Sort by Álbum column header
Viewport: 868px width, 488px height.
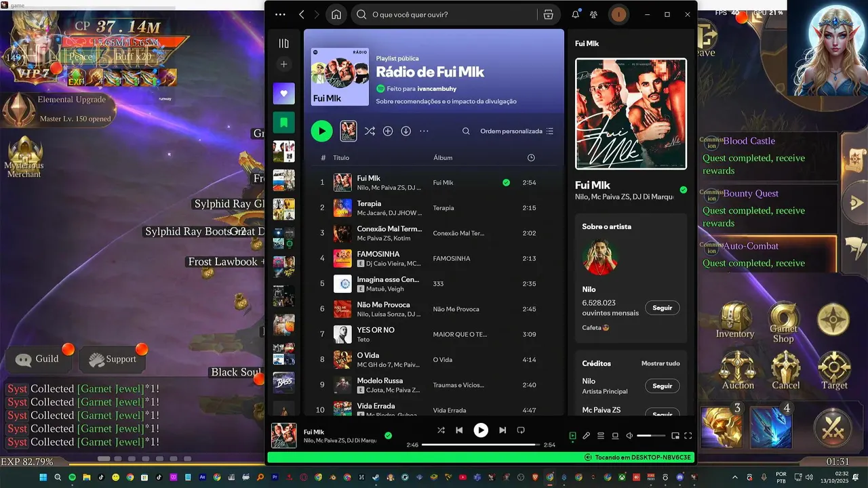click(443, 158)
